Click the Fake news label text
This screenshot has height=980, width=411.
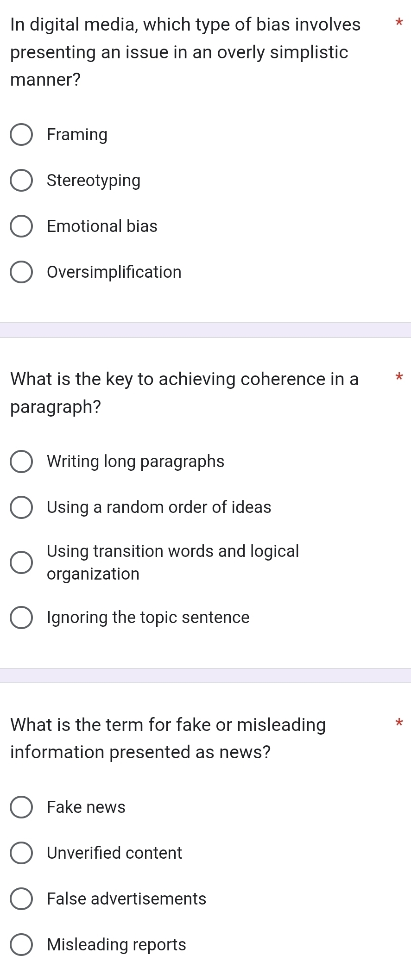pyautogui.click(x=86, y=807)
